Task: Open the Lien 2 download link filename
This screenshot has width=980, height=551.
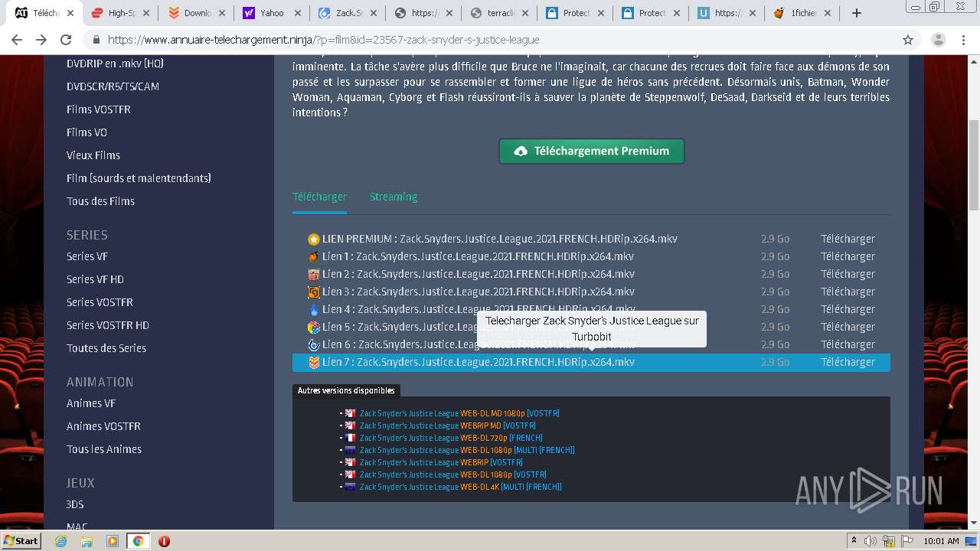Action: [495, 275]
